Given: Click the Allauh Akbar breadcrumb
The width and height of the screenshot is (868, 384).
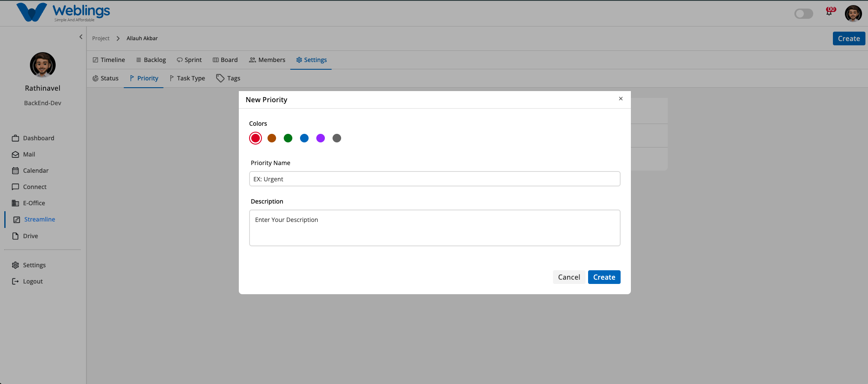Looking at the screenshot, I should coord(142,38).
